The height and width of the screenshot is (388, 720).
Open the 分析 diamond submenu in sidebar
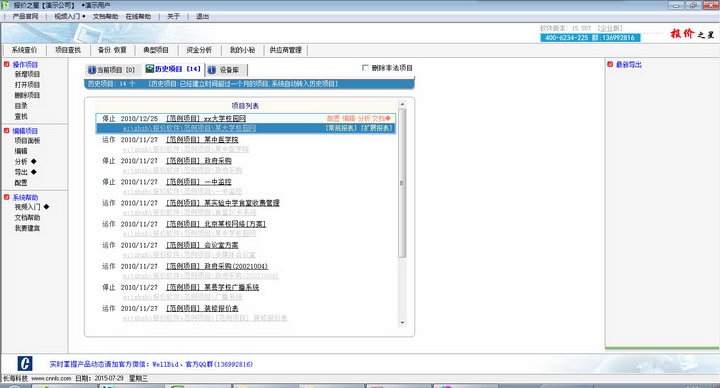[34, 162]
